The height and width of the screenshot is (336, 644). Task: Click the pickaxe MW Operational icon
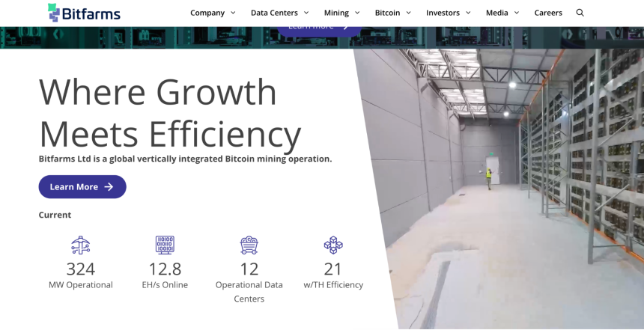click(81, 245)
